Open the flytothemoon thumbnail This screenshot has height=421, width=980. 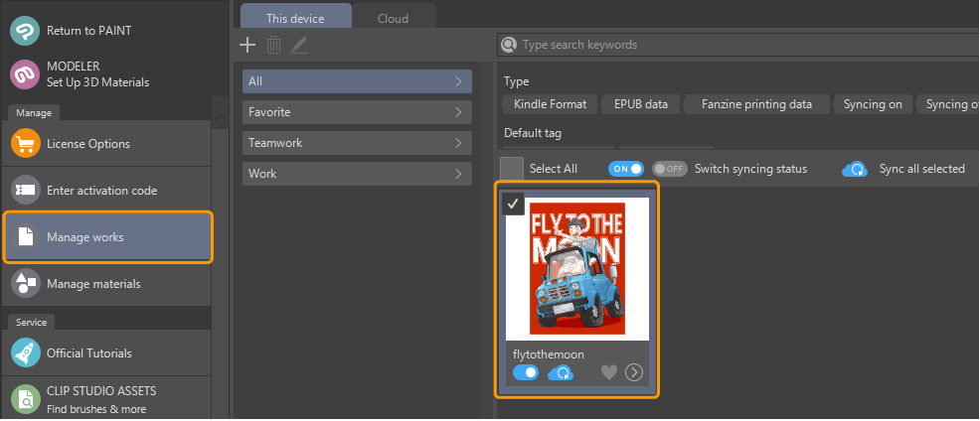click(x=577, y=269)
